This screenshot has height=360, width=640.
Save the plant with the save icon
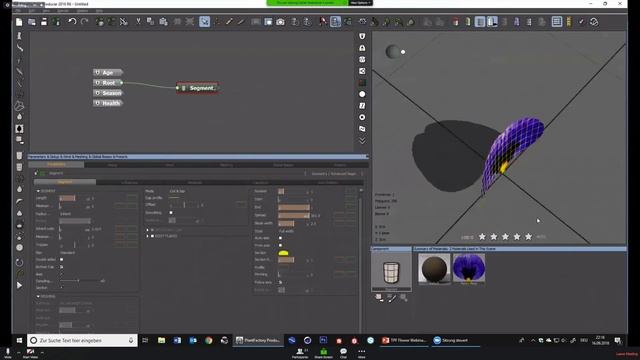pos(44,22)
